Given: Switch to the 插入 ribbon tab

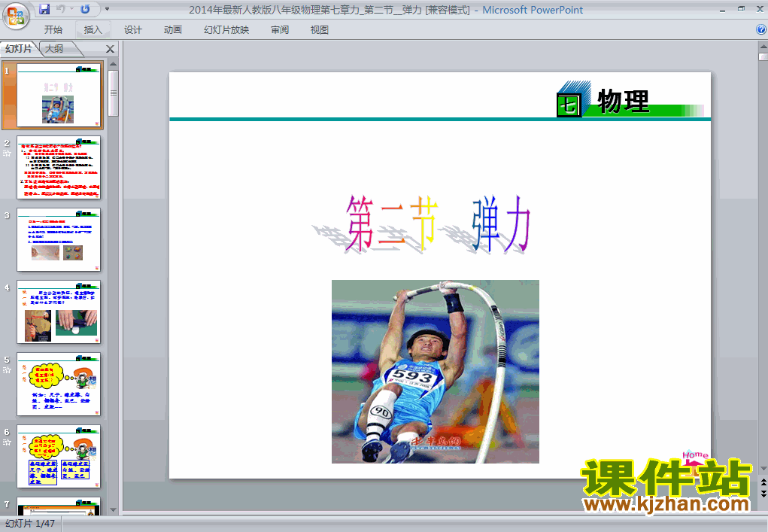Looking at the screenshot, I should coord(93,30).
